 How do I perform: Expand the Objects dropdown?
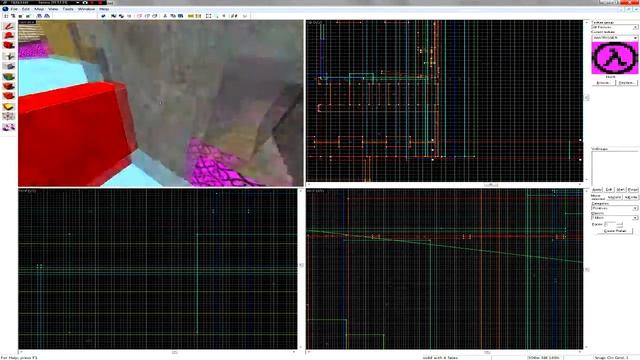pyautogui.click(x=635, y=218)
